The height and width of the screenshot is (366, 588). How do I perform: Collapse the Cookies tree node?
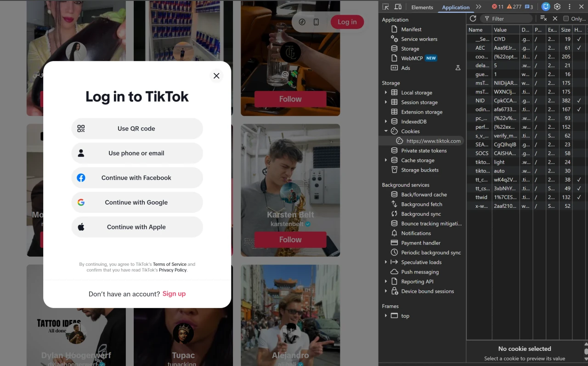(386, 131)
